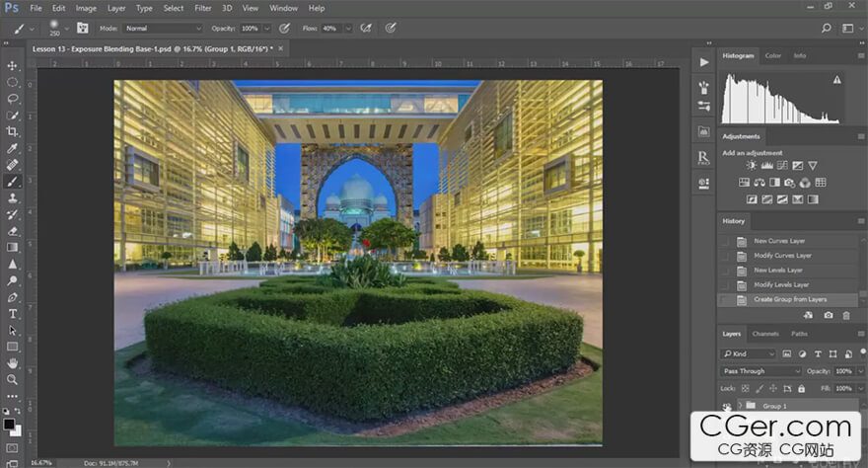Viewport: 868px width, 468px height.
Task: Select the Quick Selection tool
Action: click(x=12, y=116)
